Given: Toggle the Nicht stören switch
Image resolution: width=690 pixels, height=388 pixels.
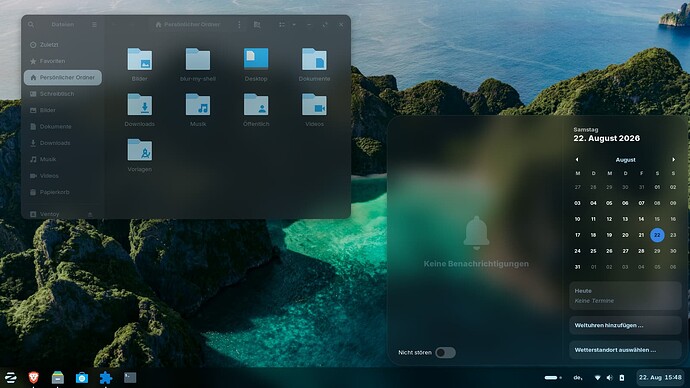Looking at the screenshot, I should [445, 352].
